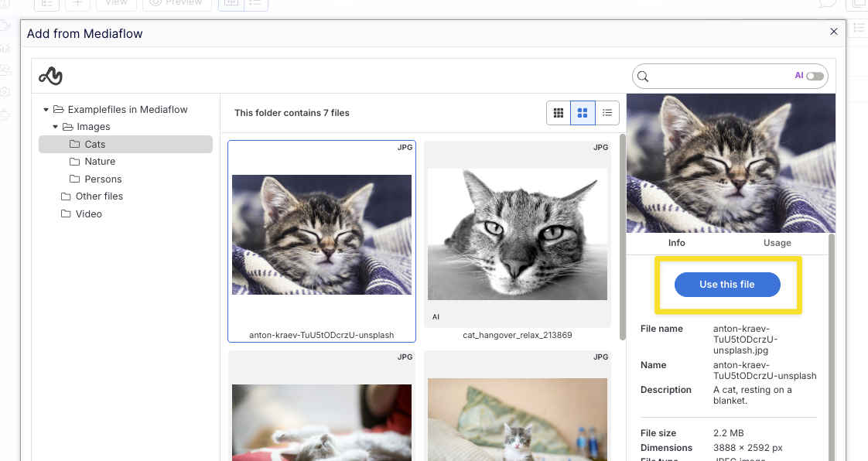Select the Cats folder
This screenshot has width=868, height=461.
(x=125, y=145)
